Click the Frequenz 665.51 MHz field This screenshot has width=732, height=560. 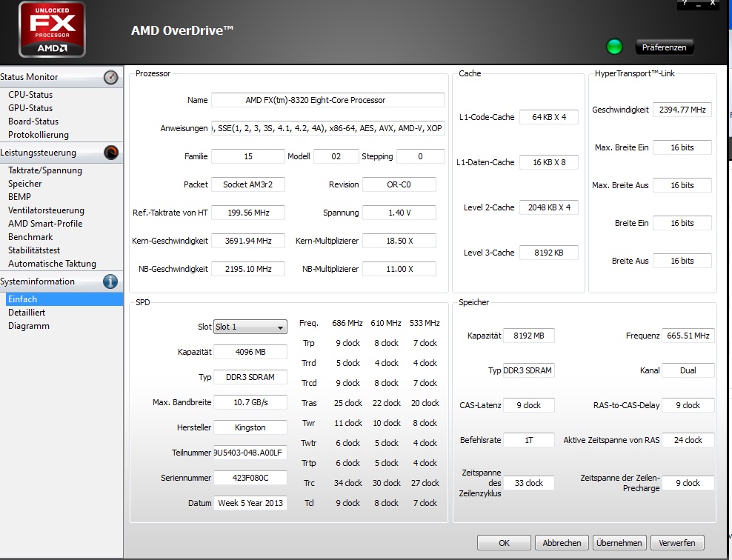(x=688, y=336)
